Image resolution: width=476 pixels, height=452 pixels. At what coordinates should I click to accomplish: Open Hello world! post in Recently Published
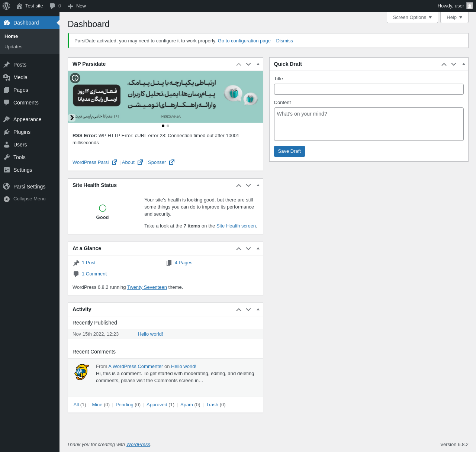point(150,334)
